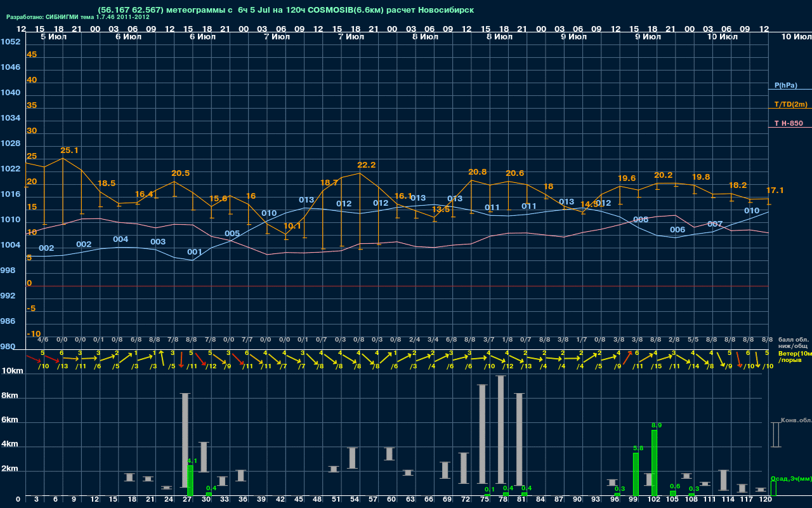Click the 22.2 temperature peak label

[x=366, y=164]
